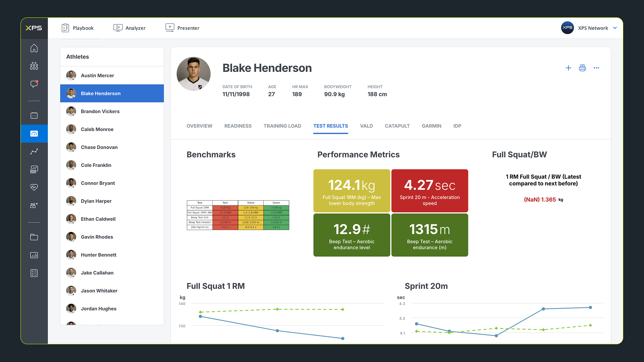Screen dimensions: 644x362
Task: Open the Analyzer from top navigation
Action: pyautogui.click(x=129, y=28)
